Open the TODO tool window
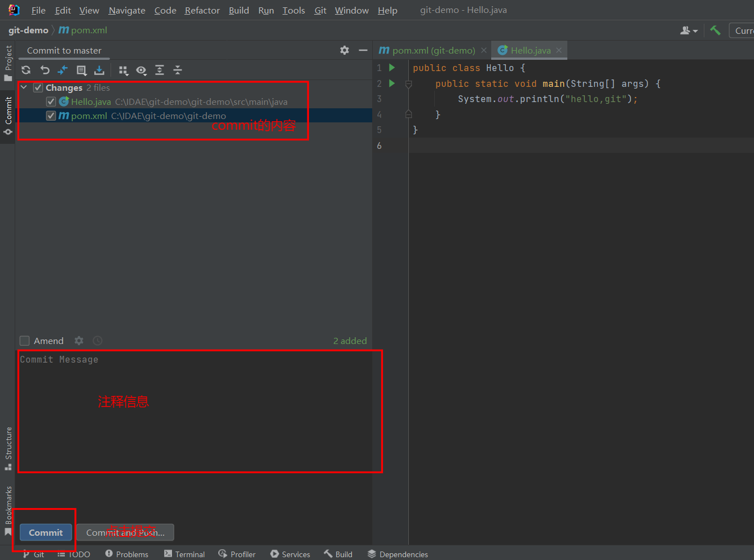The image size is (754, 560). (x=73, y=554)
